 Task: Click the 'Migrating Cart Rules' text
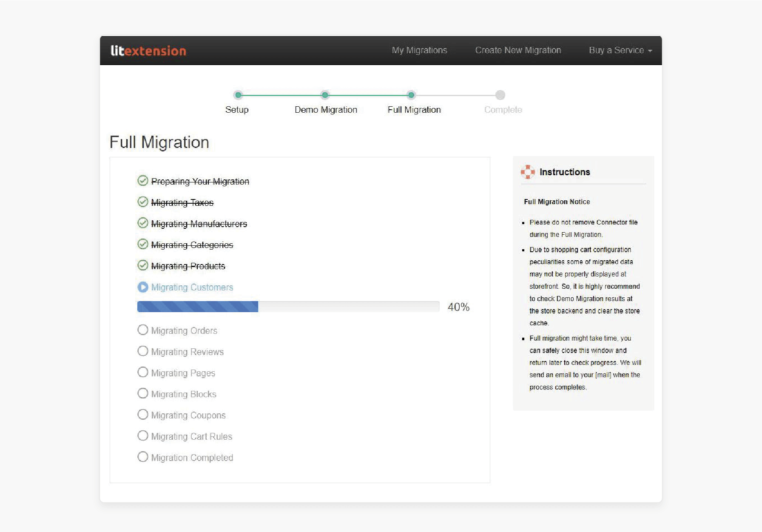[x=192, y=437]
